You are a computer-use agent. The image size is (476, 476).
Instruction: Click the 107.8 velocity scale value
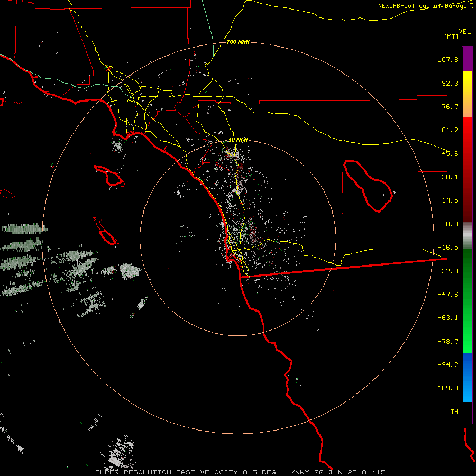(x=448, y=59)
